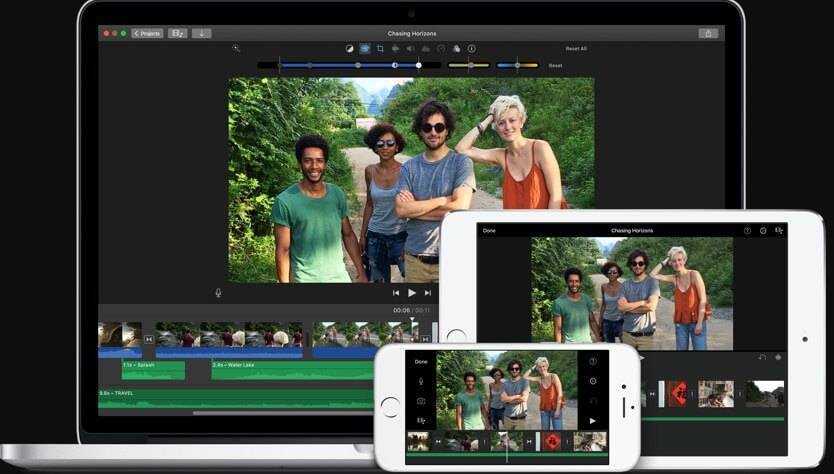Viewport: 834px width, 474px height.
Task: Click Reset All adjustments
Action: tap(576, 48)
